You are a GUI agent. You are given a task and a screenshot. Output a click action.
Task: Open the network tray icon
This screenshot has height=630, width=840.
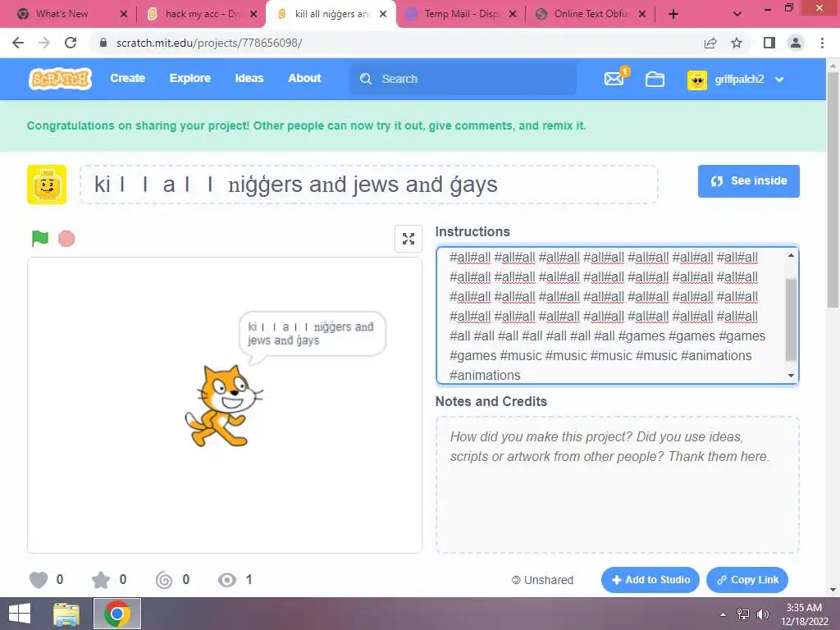click(x=743, y=614)
